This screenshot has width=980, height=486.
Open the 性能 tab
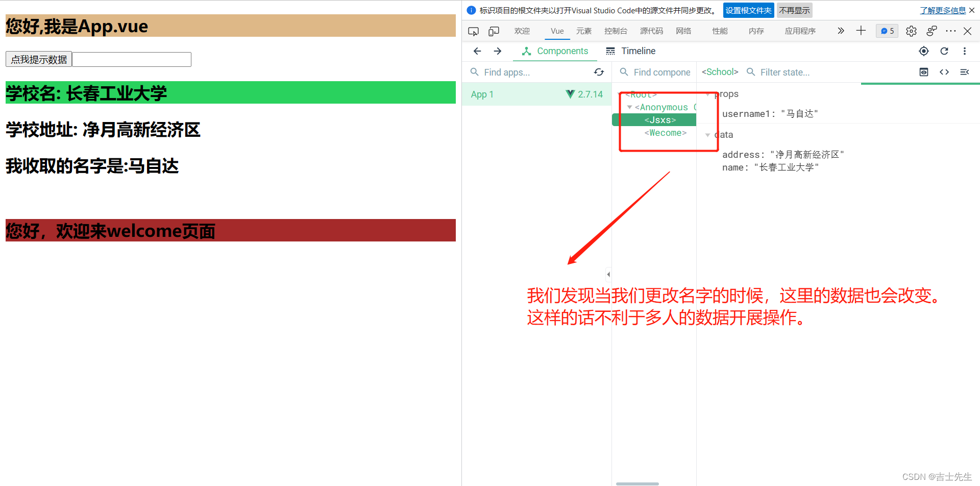pyautogui.click(x=720, y=31)
